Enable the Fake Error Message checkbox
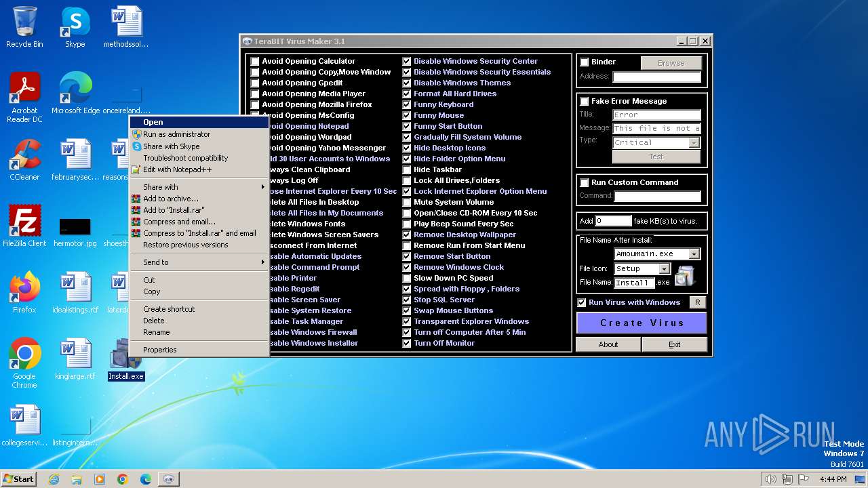The width and height of the screenshot is (868, 488). click(x=585, y=102)
